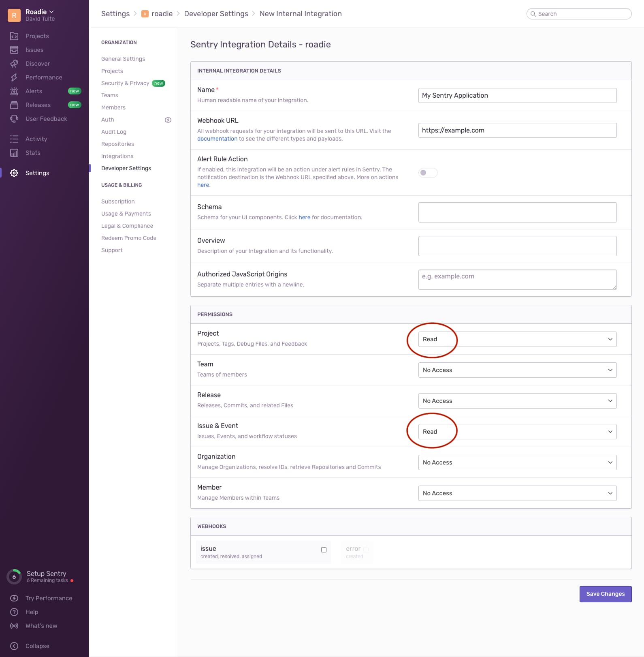The width and height of the screenshot is (644, 657).
Task: Open the Organization permission dropdown
Action: [517, 462]
